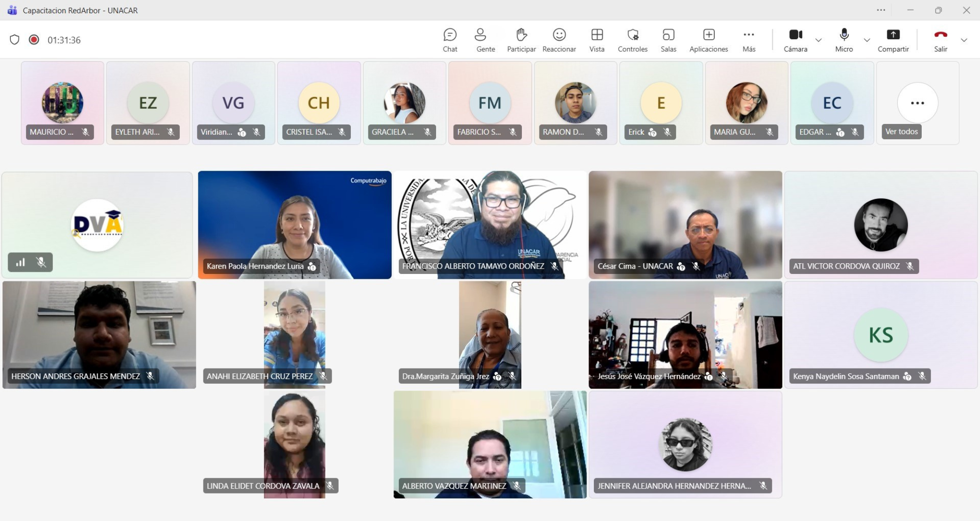Expand the camera options arrow
Screen dimensions: 980x521
(818, 40)
